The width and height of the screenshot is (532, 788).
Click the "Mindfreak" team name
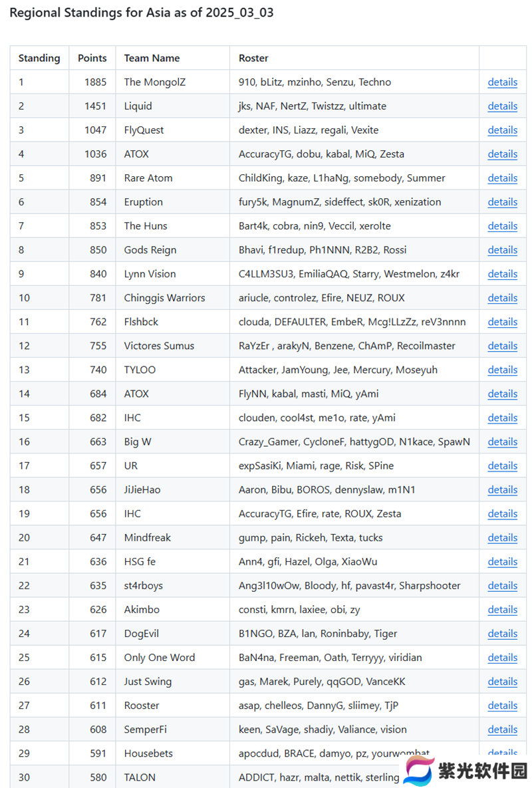[147, 538]
